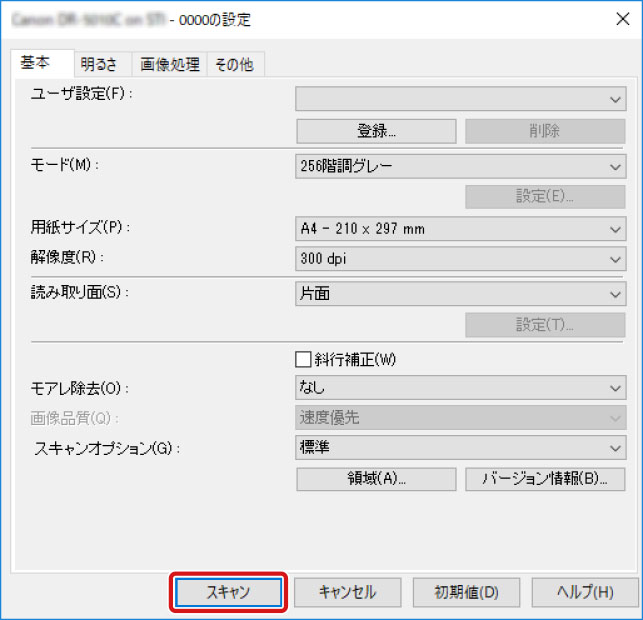Expand the ユーザ設定 dropdown
643x620 pixels.
460,98
